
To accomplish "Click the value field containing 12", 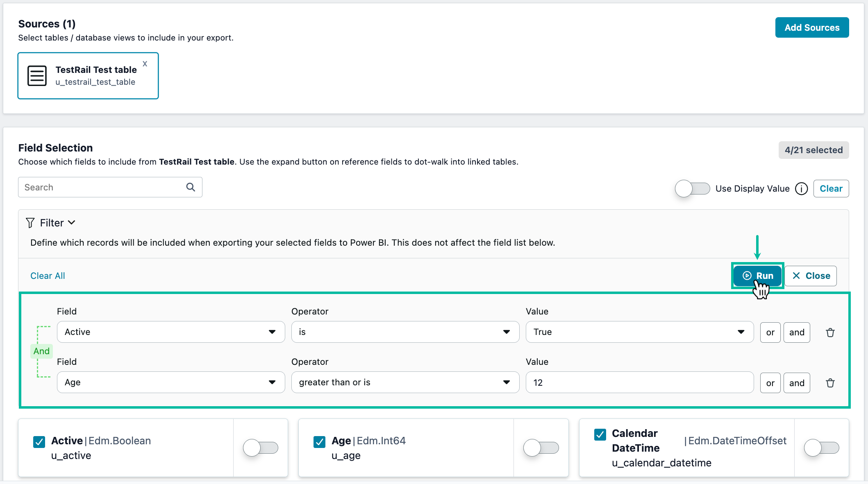I will 640,382.
